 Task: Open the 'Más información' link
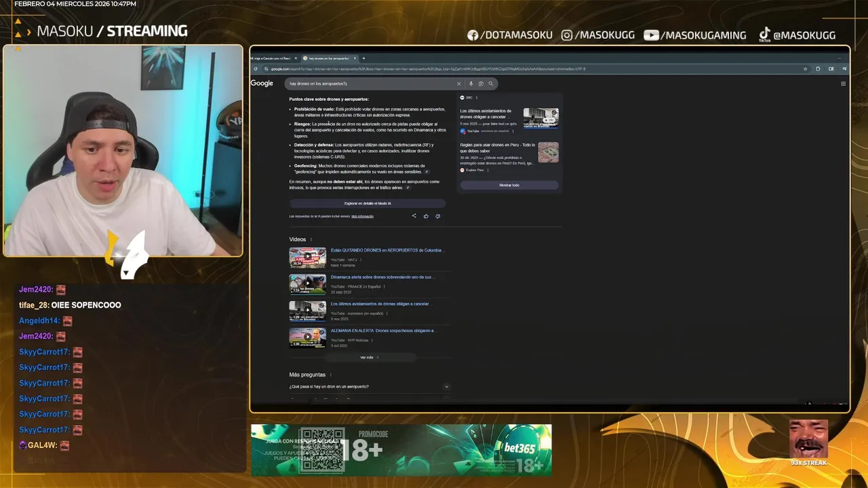pos(362,216)
